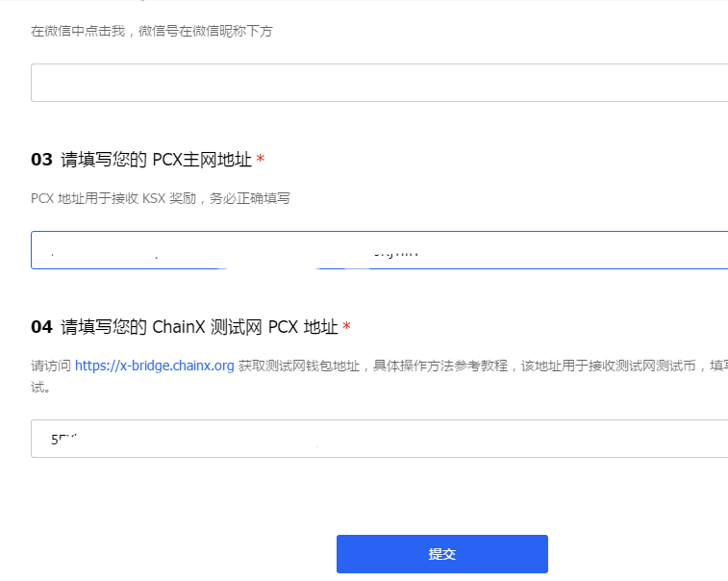Click the ChainX testnet PCX address field
728x581 pixels.
tap(379, 439)
